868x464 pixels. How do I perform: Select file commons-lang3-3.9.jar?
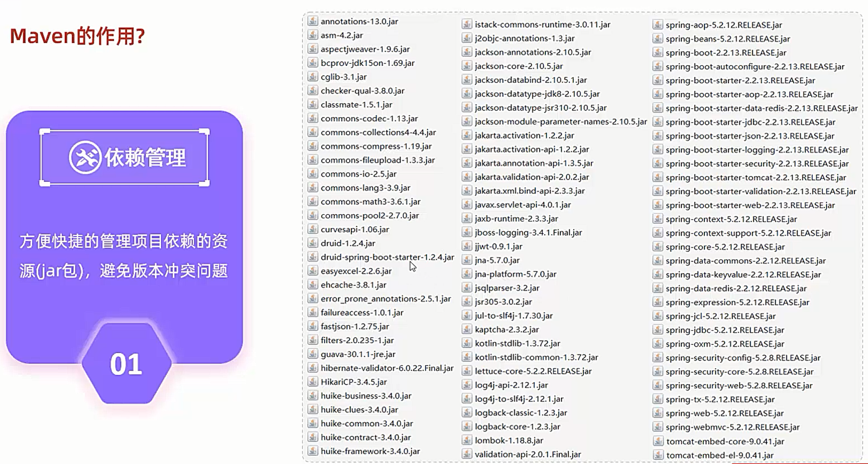pyautogui.click(x=366, y=187)
